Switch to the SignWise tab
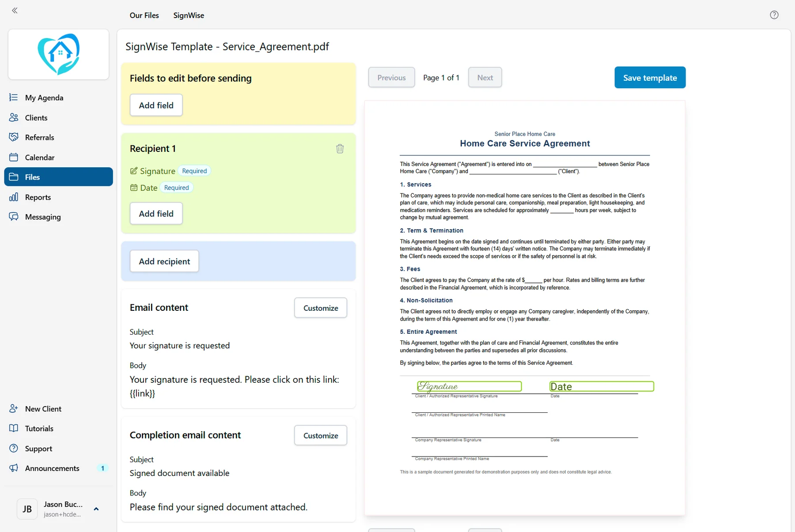Image resolution: width=795 pixels, height=532 pixels. [x=189, y=15]
